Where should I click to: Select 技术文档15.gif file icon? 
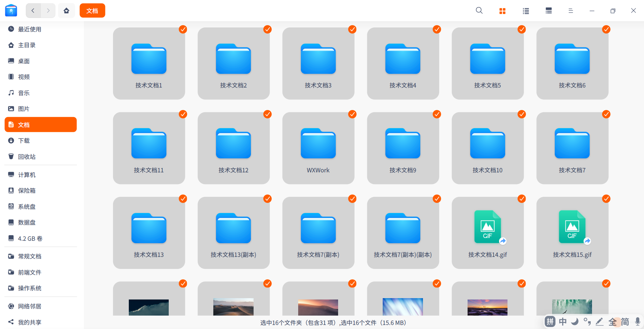tap(572, 227)
